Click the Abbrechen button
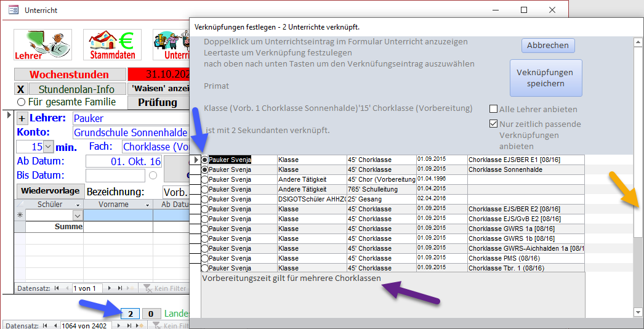 click(x=548, y=46)
